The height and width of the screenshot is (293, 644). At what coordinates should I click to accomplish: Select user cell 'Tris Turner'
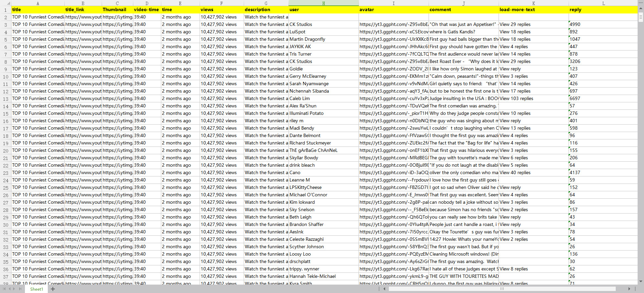[324, 54]
